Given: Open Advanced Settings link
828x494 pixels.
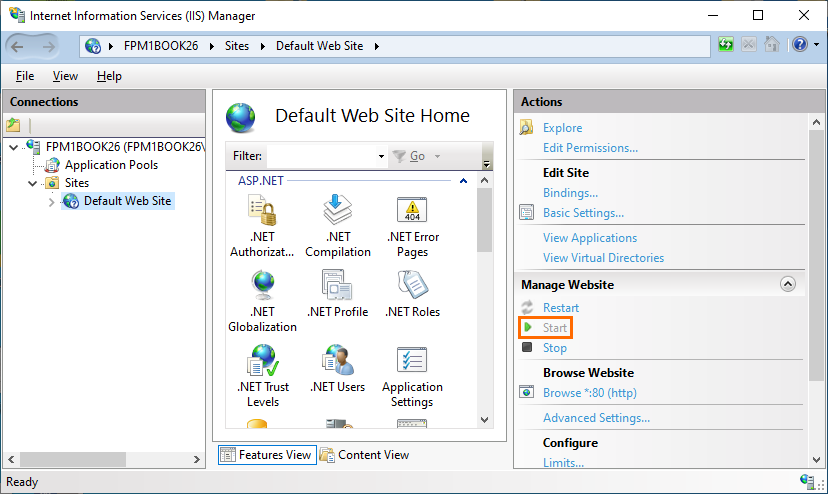Looking at the screenshot, I should (596, 418).
